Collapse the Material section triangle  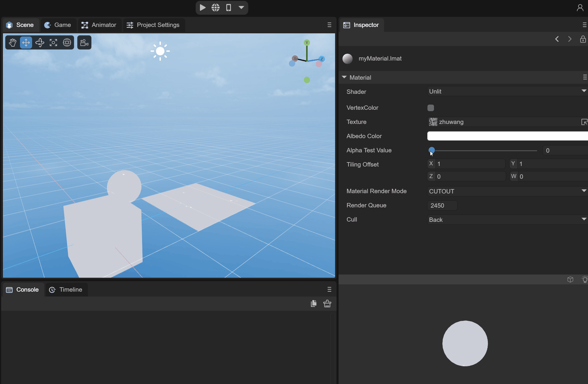click(344, 77)
